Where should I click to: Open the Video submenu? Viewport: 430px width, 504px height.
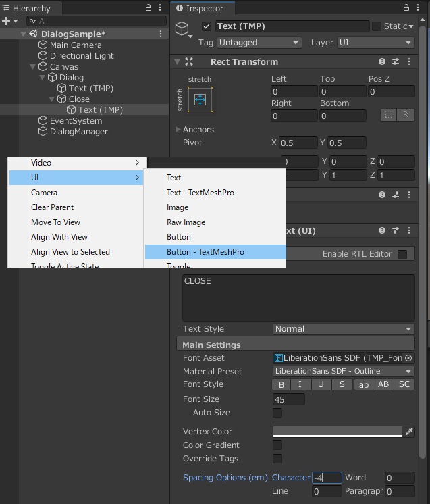pos(77,163)
